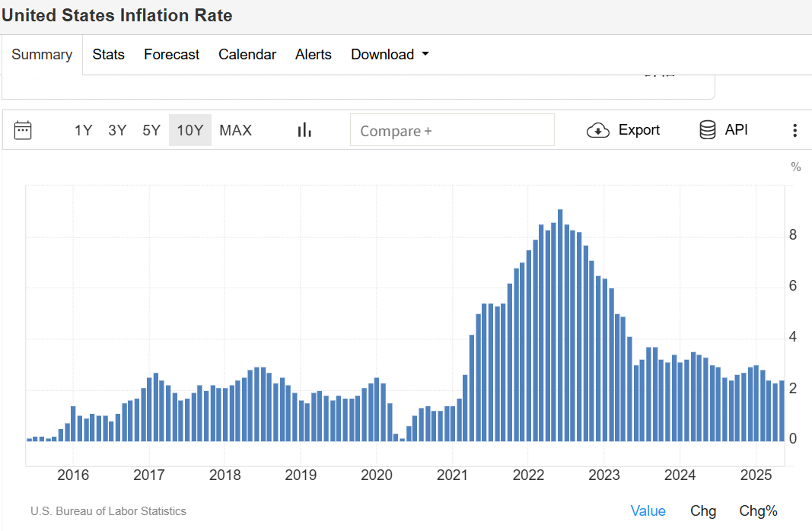The width and height of the screenshot is (812, 531).
Task: Switch chart to Value view
Action: coord(648,510)
